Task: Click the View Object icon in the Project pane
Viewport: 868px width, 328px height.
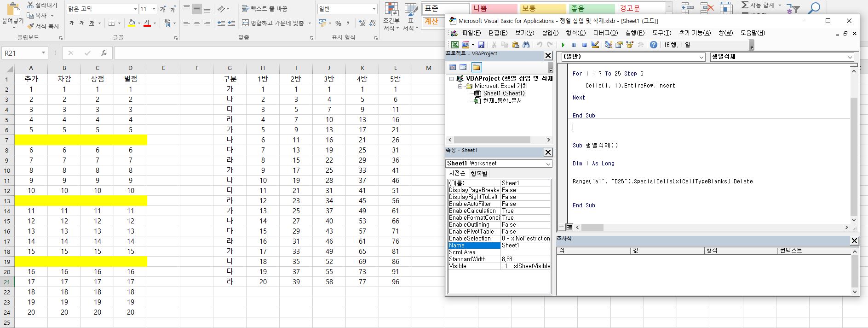Action: 463,67
